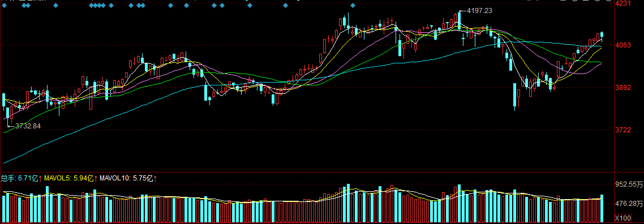Select the MAVOL5 5.94亿 indicator label
The width and height of the screenshot is (644, 224).
click(68, 178)
